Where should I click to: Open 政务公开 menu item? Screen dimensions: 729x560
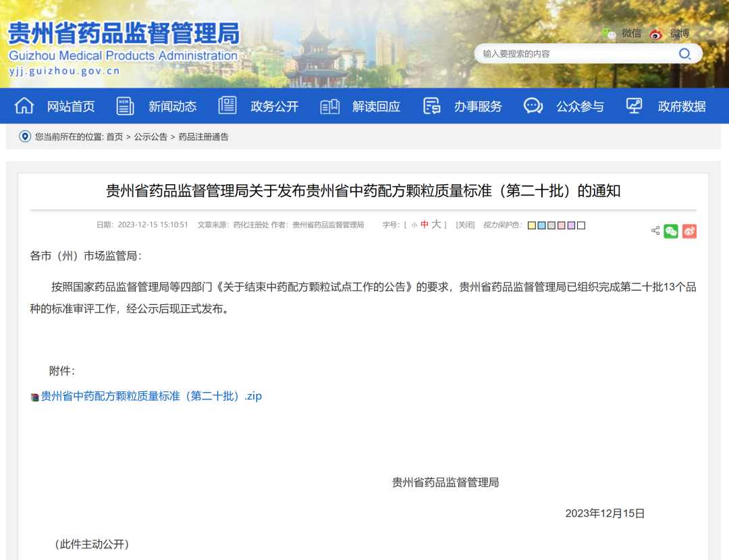tap(274, 107)
